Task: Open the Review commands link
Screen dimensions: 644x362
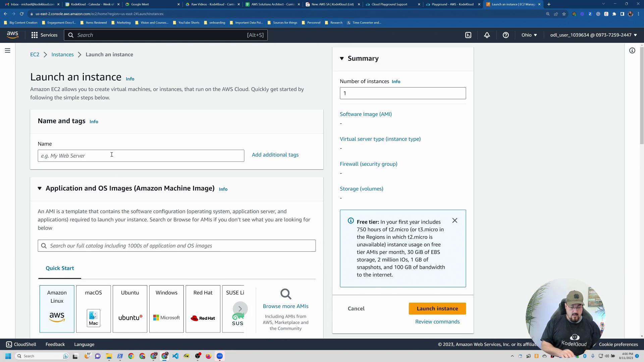Action: point(437,321)
